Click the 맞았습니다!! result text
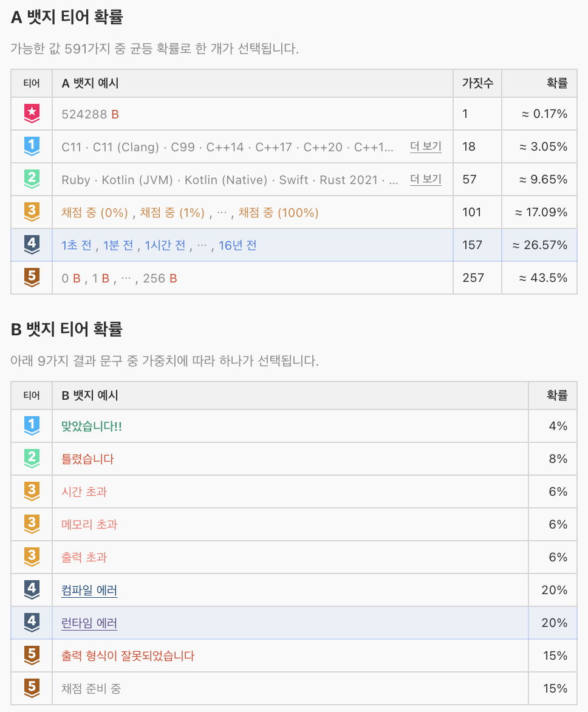Image resolution: width=588 pixels, height=712 pixels. pyautogui.click(x=92, y=426)
